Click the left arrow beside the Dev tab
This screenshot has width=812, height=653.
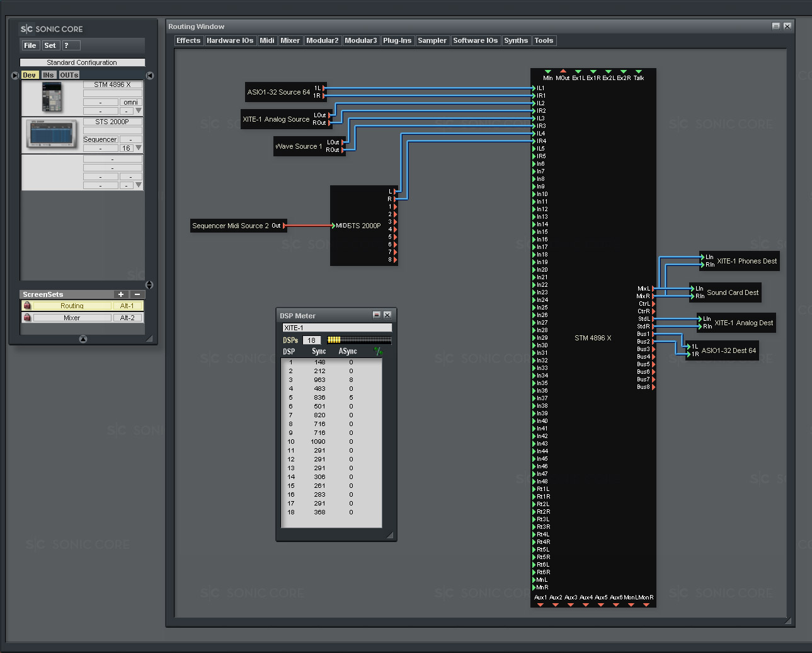[15, 75]
